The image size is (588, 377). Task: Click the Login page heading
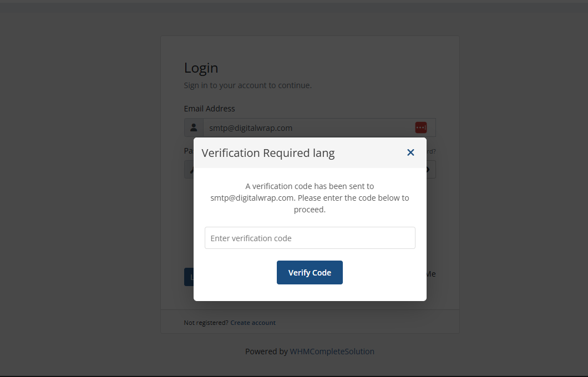tap(201, 68)
